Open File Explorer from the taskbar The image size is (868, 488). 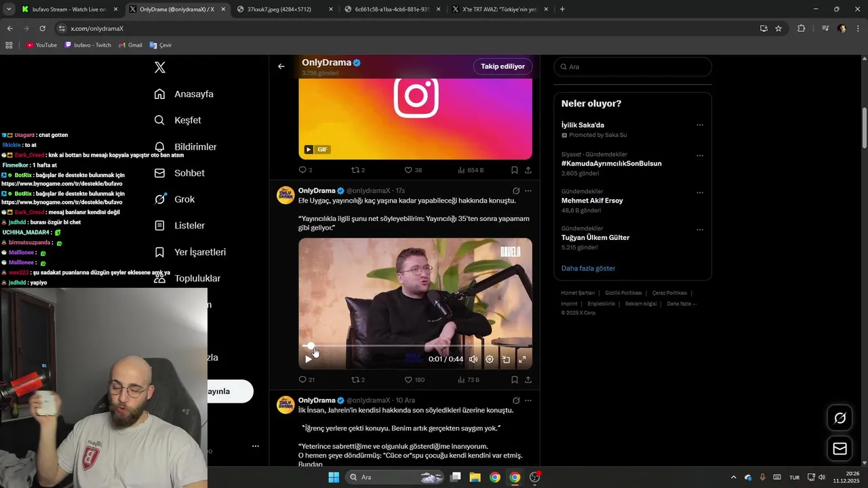pos(475,477)
